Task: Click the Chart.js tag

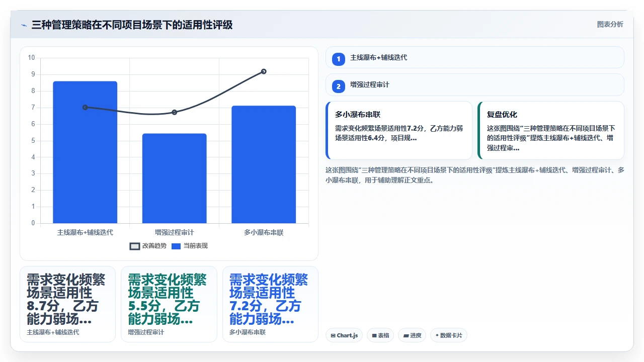Action: tap(344, 335)
